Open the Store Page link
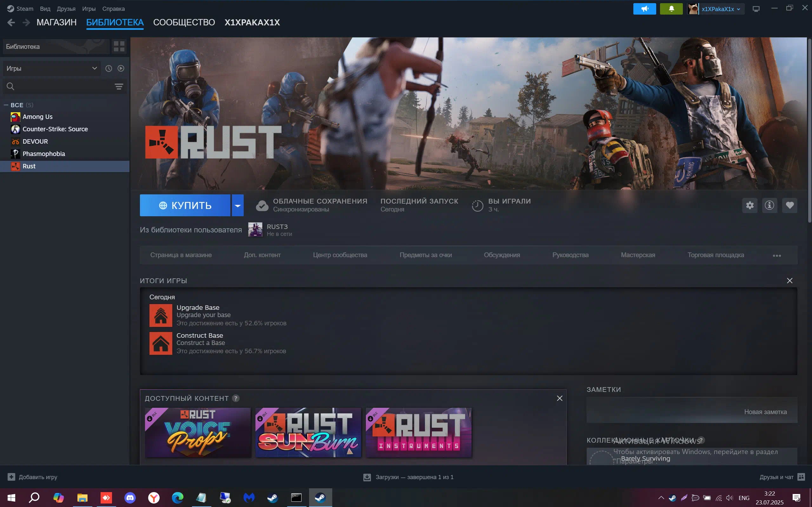 click(x=181, y=255)
